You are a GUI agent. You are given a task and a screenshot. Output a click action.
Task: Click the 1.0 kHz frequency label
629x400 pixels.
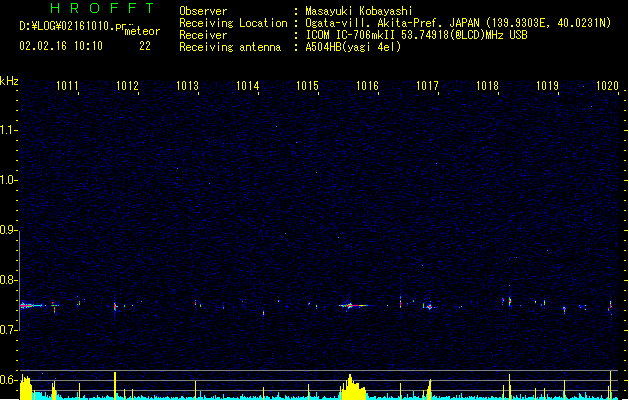(x=8, y=180)
